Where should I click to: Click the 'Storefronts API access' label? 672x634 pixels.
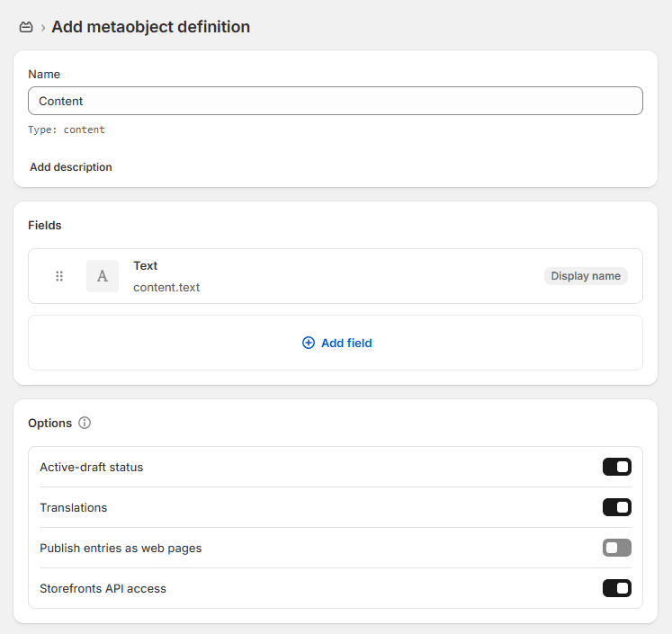[x=103, y=588]
